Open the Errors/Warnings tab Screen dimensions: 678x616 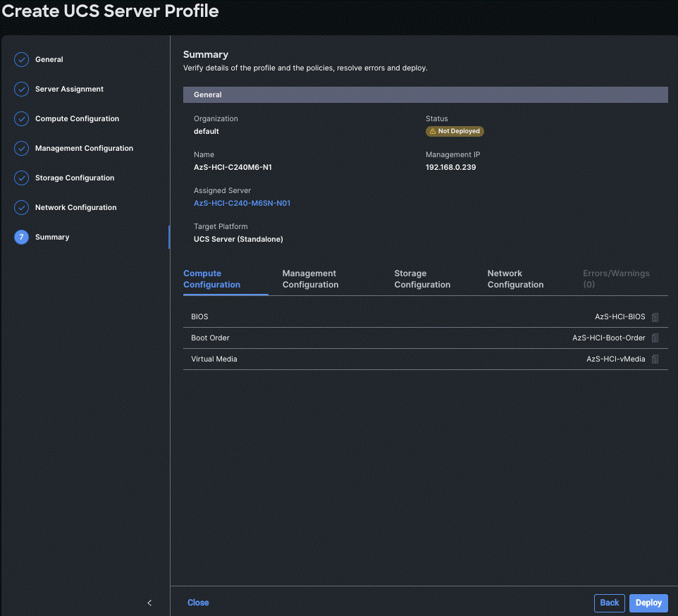pos(616,278)
